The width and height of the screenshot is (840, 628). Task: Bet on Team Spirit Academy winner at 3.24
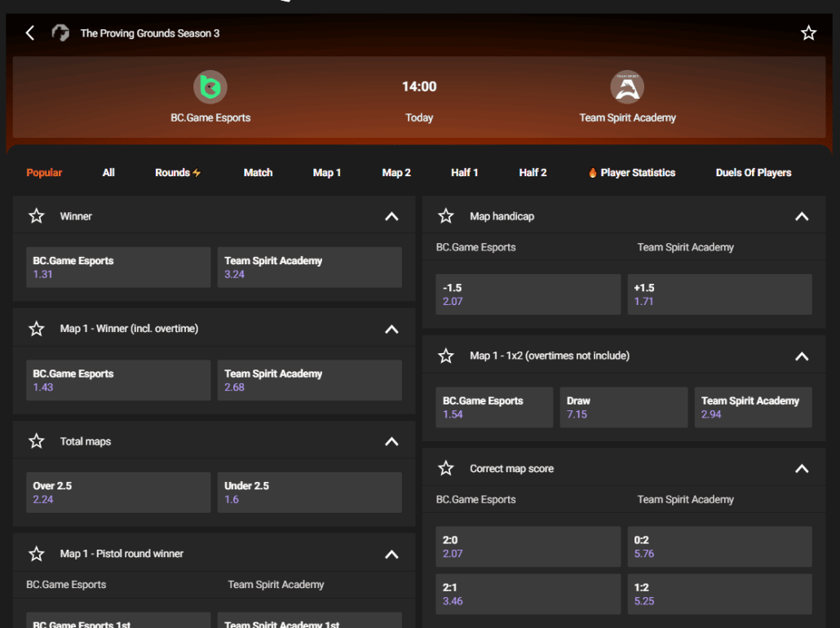tap(310, 268)
